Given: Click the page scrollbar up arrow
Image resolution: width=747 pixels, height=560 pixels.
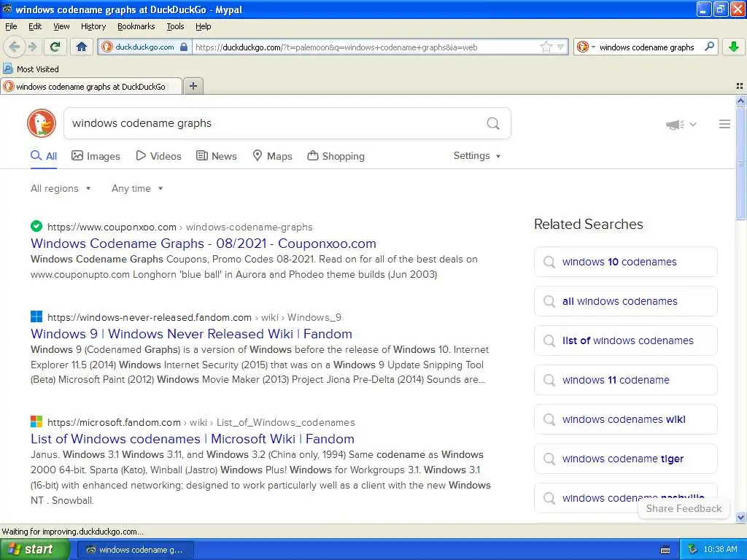Looking at the screenshot, I should coord(740,101).
